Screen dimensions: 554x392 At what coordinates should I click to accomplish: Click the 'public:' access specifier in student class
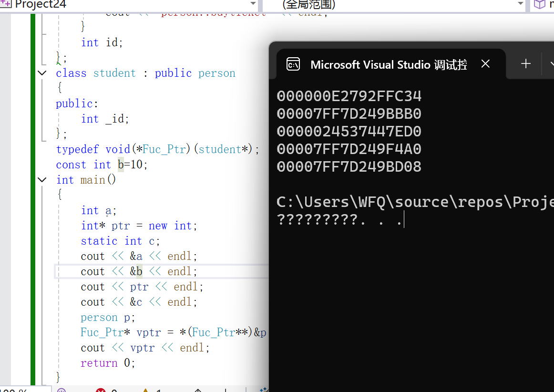[77, 103]
